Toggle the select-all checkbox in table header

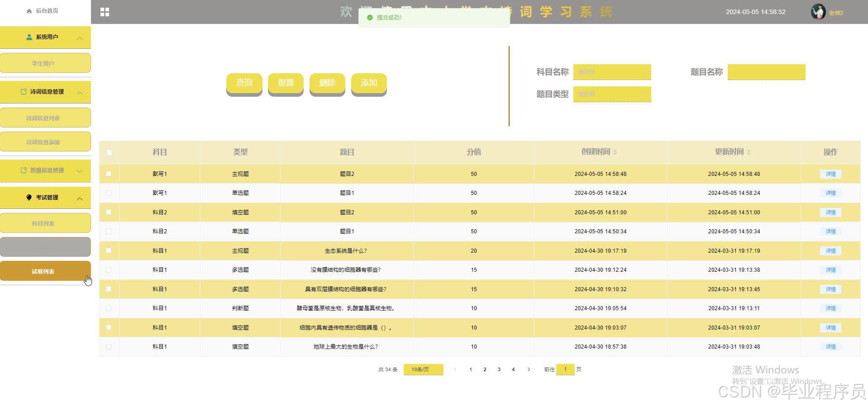tap(109, 152)
